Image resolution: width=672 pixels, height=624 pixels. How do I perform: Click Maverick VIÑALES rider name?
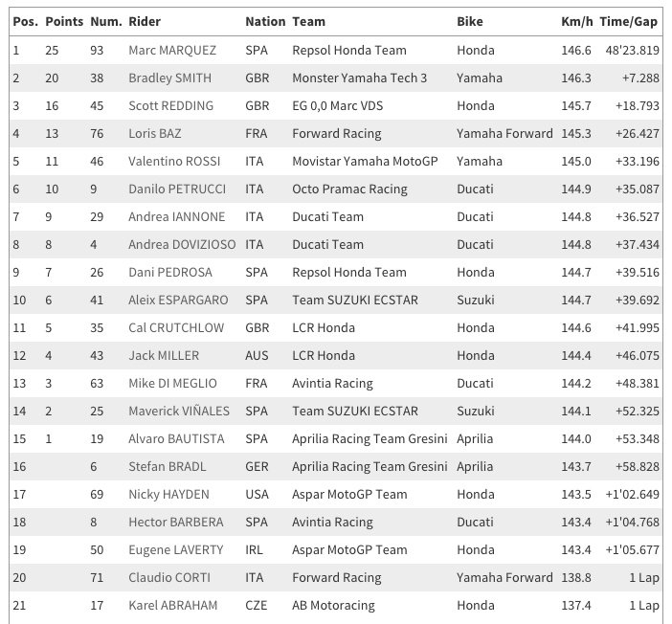coord(179,411)
